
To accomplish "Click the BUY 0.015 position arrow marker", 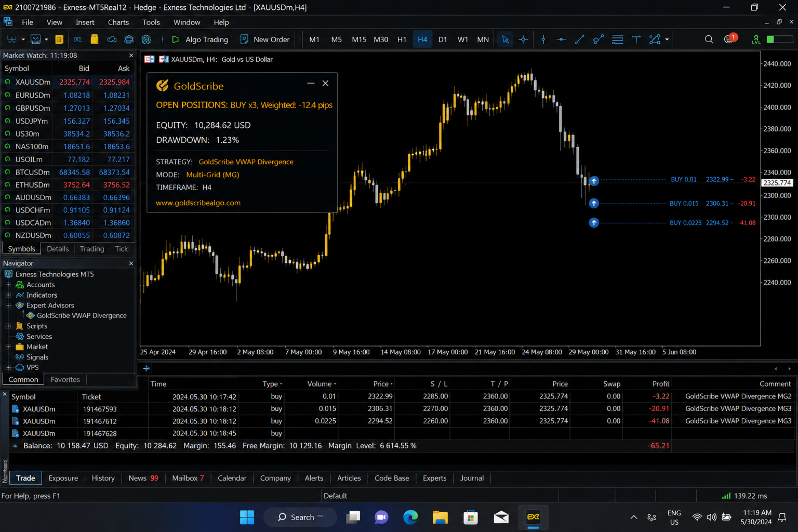I will pyautogui.click(x=594, y=203).
